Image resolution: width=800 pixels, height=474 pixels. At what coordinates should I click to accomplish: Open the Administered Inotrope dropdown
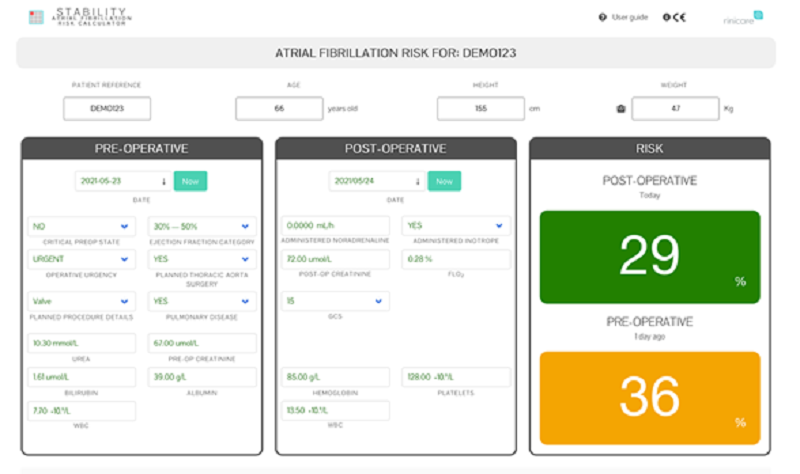point(456,226)
